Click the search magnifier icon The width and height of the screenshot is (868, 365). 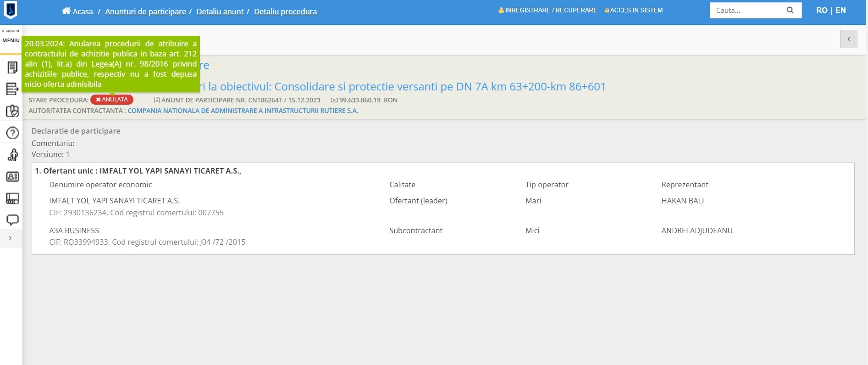coord(790,10)
